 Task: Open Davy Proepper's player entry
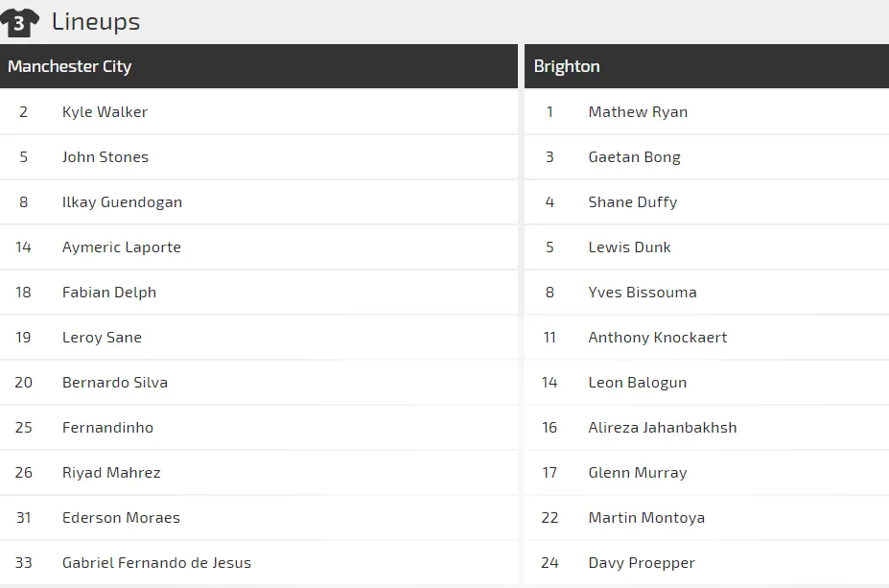(641, 563)
